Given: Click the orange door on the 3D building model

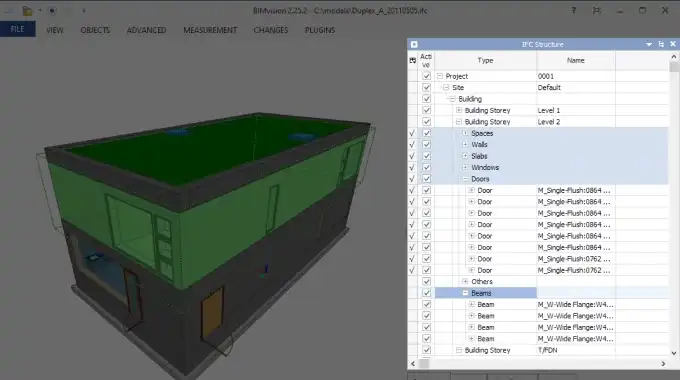Looking at the screenshot, I should point(212,313).
